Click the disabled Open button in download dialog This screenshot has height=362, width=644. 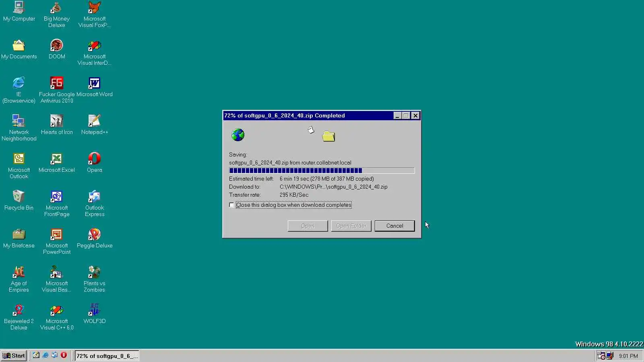(308, 226)
